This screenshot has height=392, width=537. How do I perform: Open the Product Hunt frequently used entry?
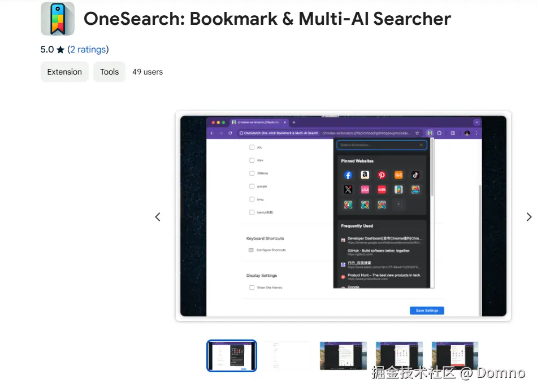click(382, 277)
